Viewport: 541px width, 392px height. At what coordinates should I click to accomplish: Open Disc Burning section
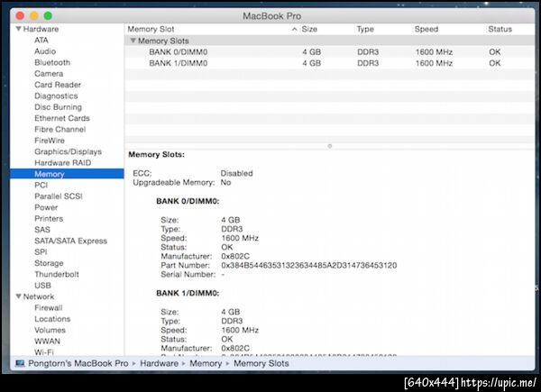(x=58, y=107)
